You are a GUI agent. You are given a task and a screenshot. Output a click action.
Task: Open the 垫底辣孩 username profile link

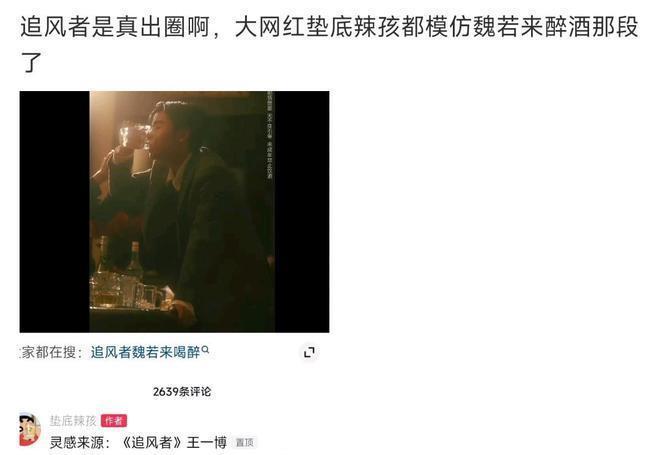(73, 420)
